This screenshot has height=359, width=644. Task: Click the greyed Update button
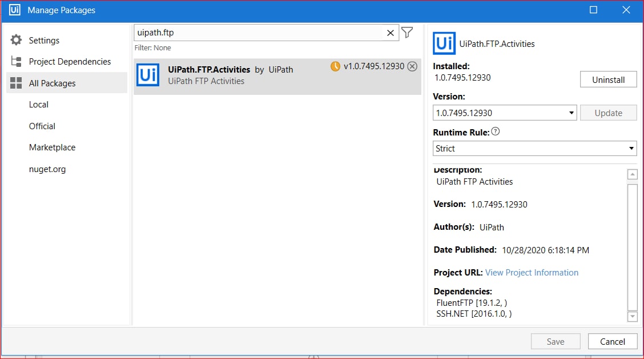click(x=608, y=113)
